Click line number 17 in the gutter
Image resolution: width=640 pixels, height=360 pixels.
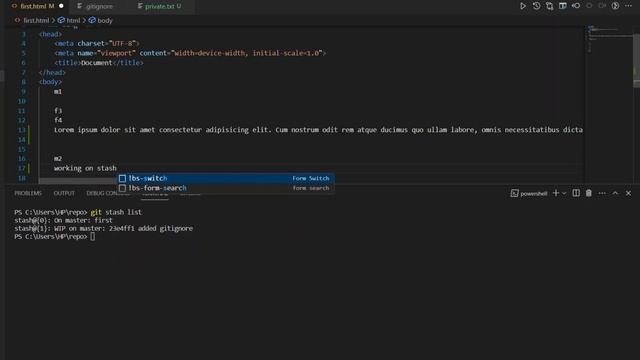pos(22,168)
